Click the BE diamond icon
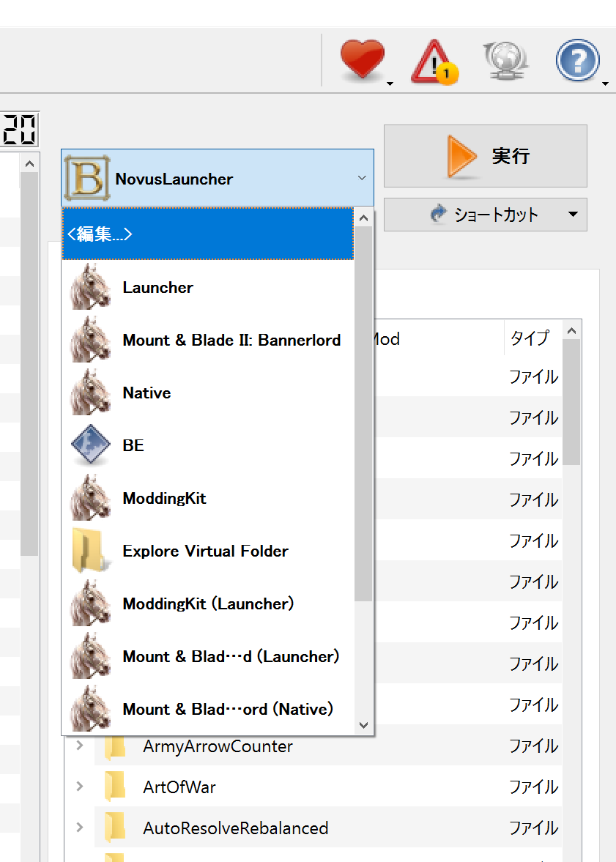Image resolution: width=616 pixels, height=862 pixels. [91, 445]
